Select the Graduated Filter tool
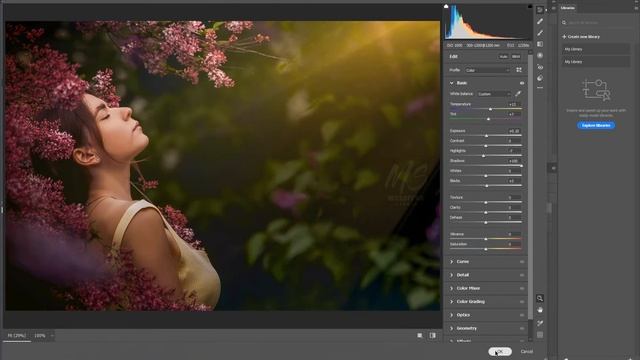640x360 pixels. [x=540, y=44]
